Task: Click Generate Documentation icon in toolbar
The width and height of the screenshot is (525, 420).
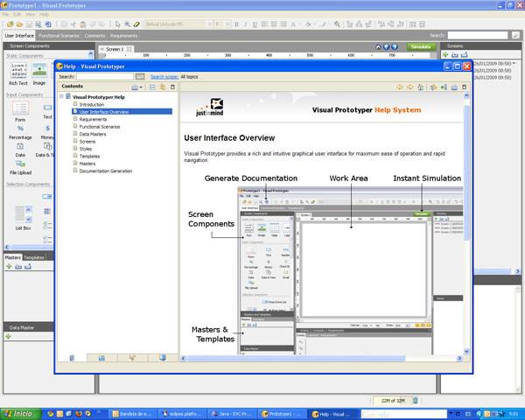Action: tap(48, 24)
